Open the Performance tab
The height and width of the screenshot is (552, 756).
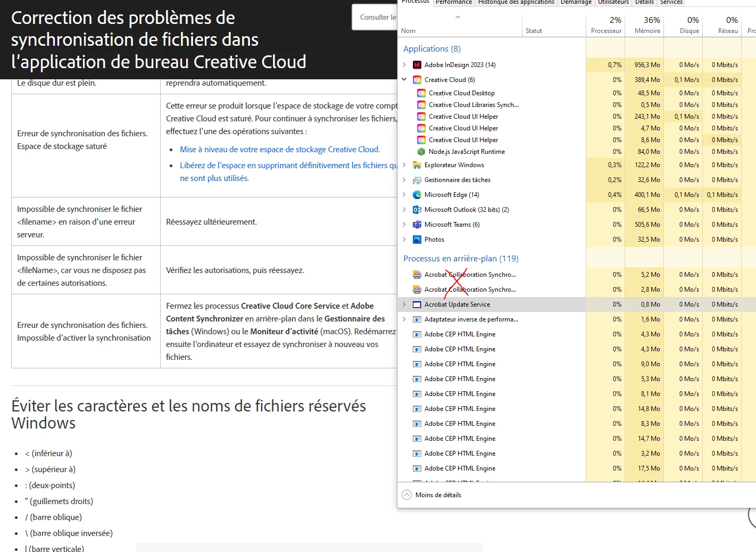453,3
